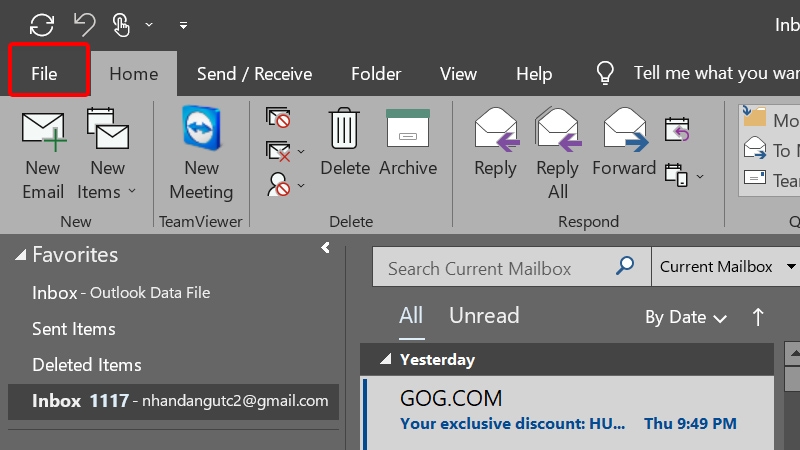Click the Team Email quick step
Image resolution: width=800 pixels, height=450 pixels.
coord(770,180)
